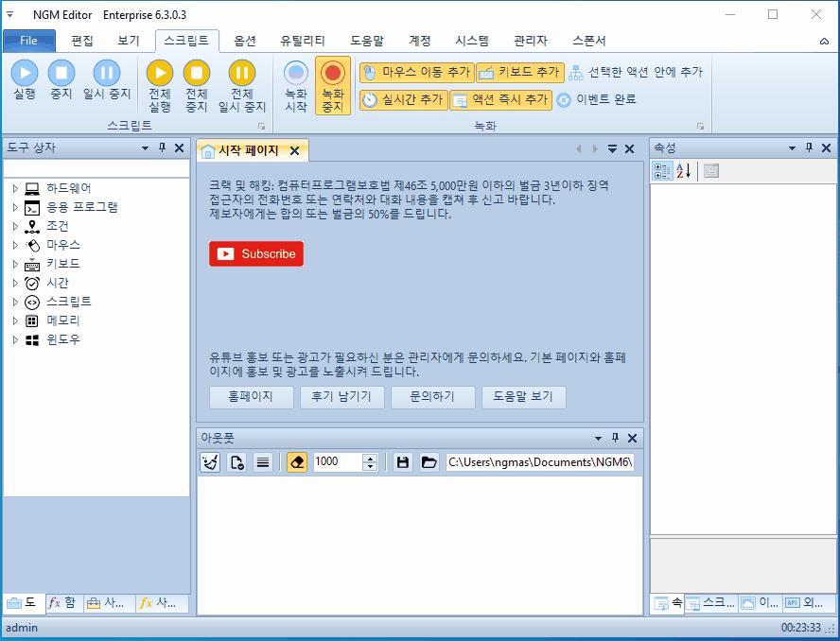Close the 시작 페이지 tab
The height and width of the screenshot is (641, 840).
pyautogui.click(x=294, y=151)
